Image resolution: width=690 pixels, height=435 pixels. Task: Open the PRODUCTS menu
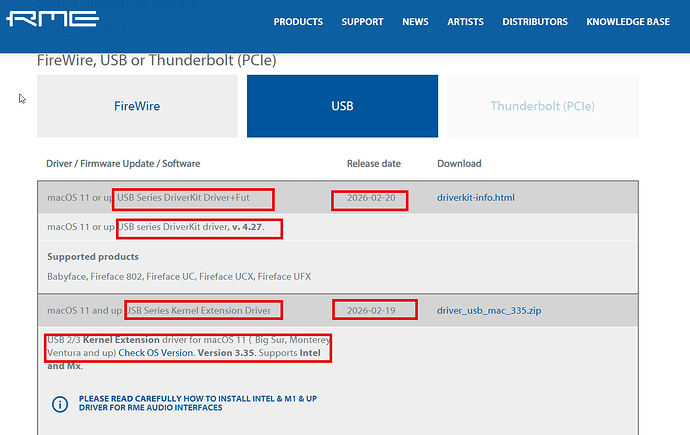pos(298,22)
